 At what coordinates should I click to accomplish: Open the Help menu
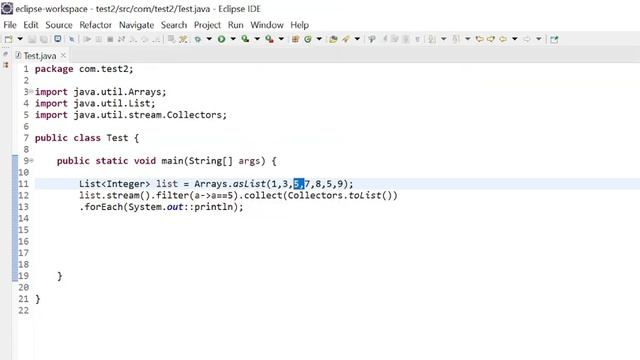[300, 25]
